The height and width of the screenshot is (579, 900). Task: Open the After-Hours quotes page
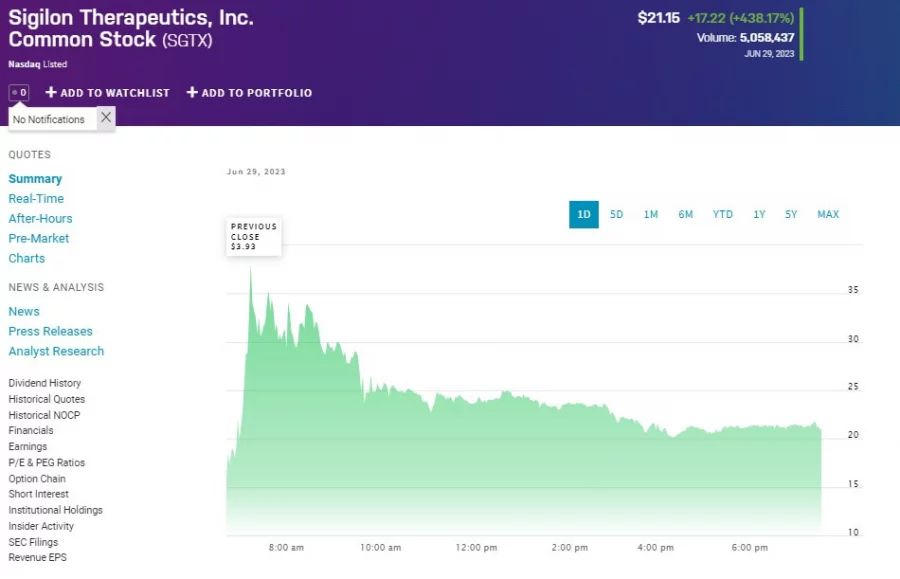click(41, 218)
